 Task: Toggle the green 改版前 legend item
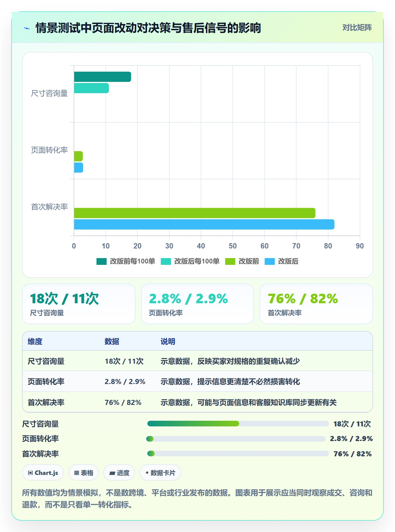click(242, 261)
